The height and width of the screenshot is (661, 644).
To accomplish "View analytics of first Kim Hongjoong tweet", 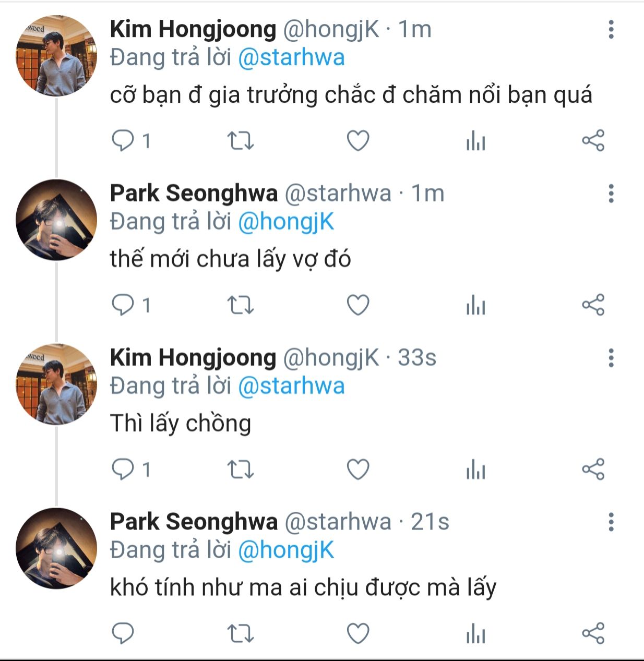I will pos(475,141).
